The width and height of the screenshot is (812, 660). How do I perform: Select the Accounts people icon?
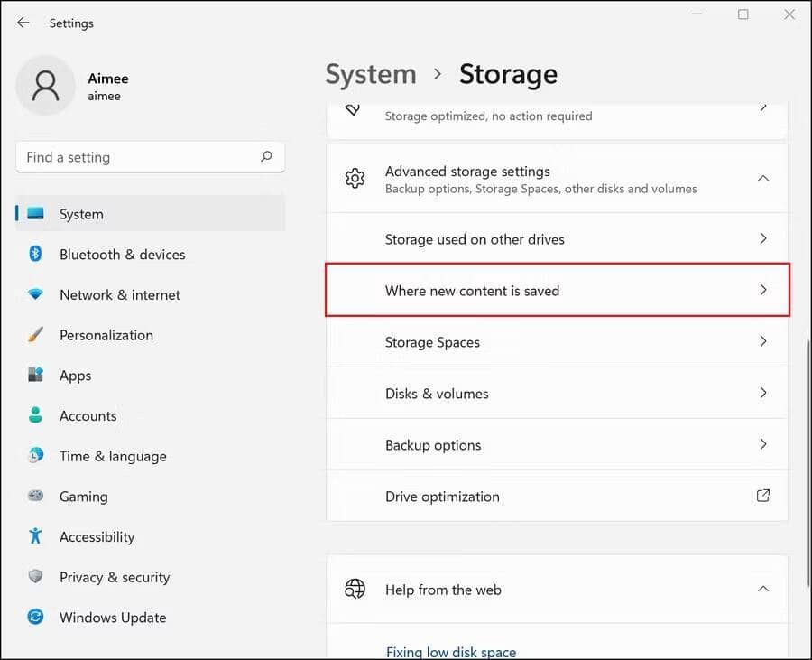coord(34,415)
